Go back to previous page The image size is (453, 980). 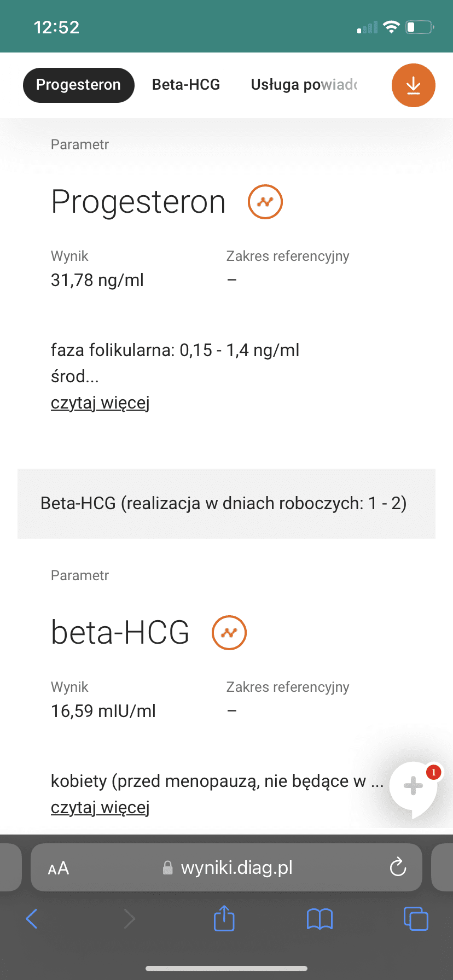tap(32, 919)
